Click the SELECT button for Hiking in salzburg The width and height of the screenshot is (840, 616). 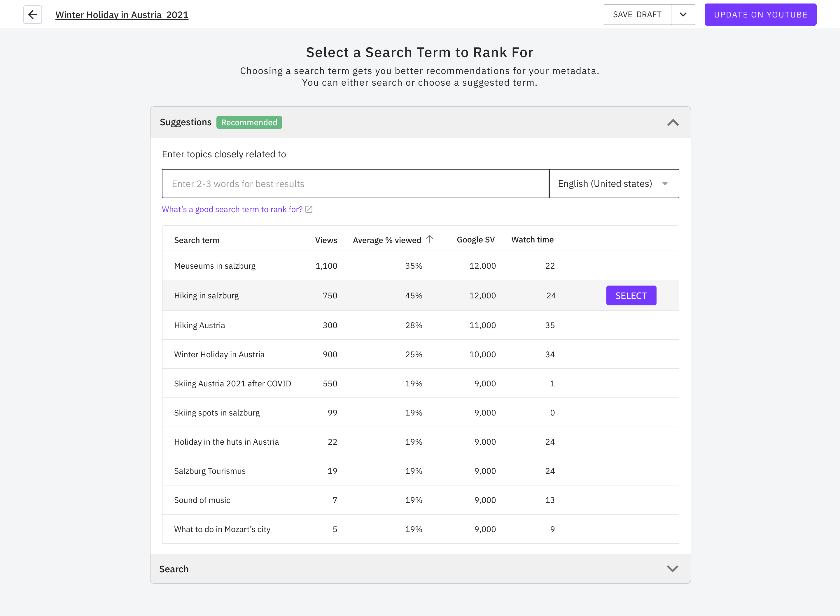coord(631,295)
